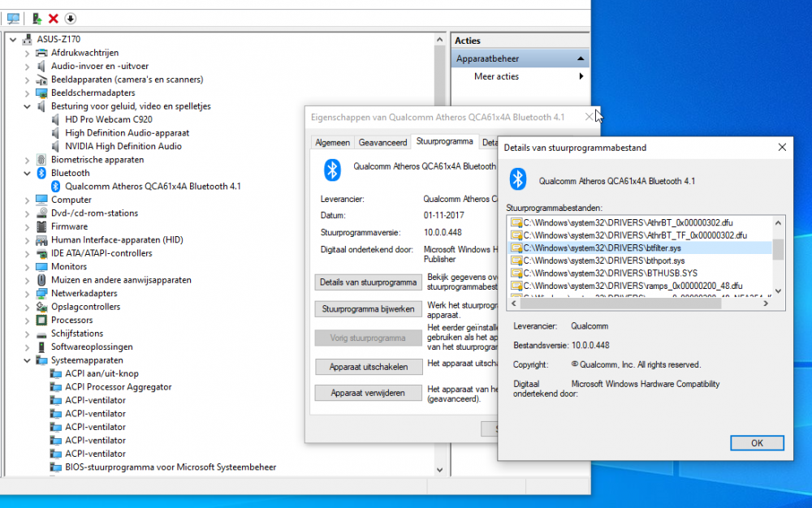The height and width of the screenshot is (508, 812).
Task: Click the driver file list vertical scrollbar
Action: coord(778,249)
